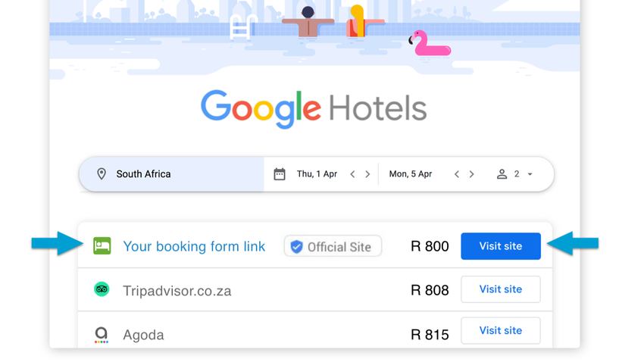644x362 pixels.
Task: Go to previous check-out date
Action: tap(457, 174)
